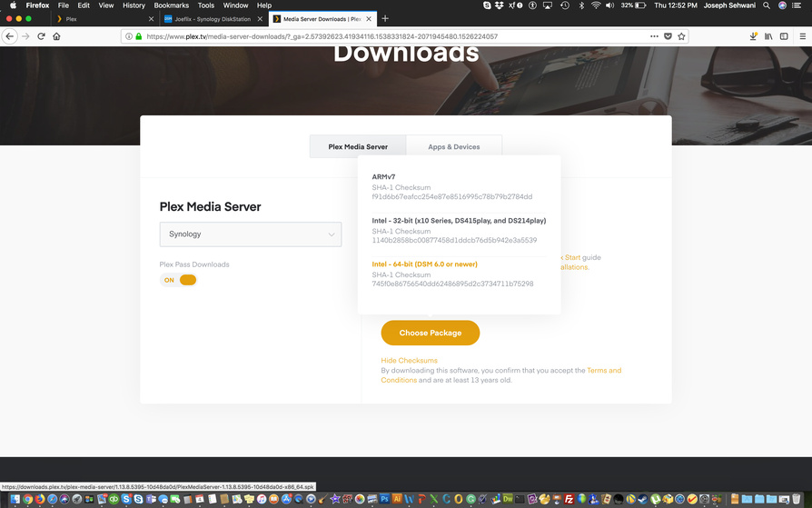The height and width of the screenshot is (508, 812).
Task: Save page to Pocket icon
Action: [668, 36]
